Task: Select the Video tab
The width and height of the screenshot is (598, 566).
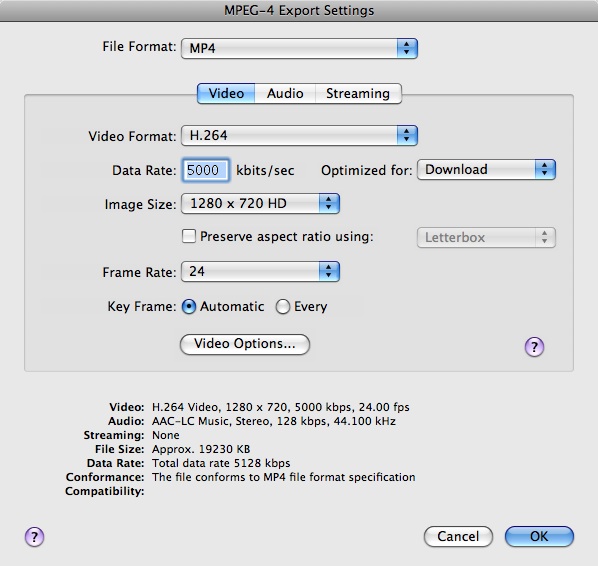Action: pos(226,93)
